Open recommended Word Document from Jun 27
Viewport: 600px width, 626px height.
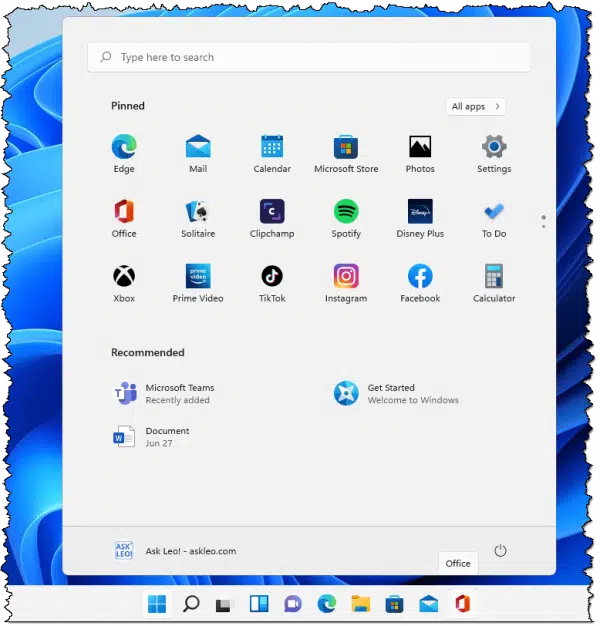pos(152,437)
